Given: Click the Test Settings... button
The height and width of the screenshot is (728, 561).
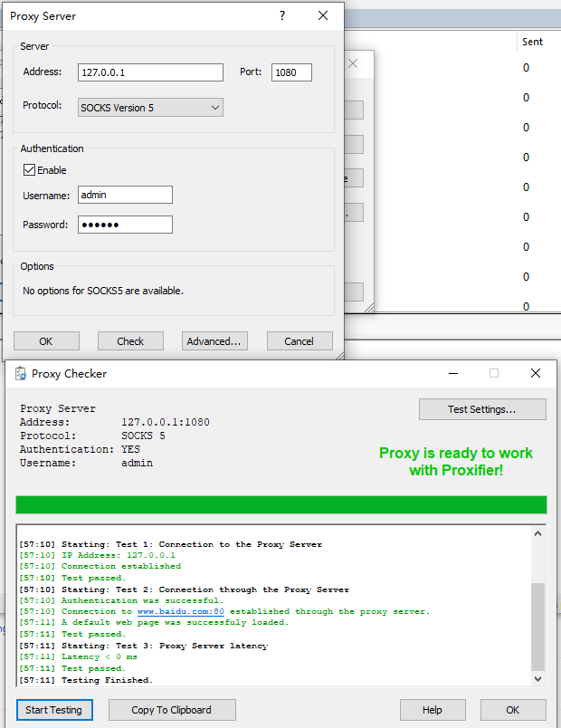Looking at the screenshot, I should (482, 409).
